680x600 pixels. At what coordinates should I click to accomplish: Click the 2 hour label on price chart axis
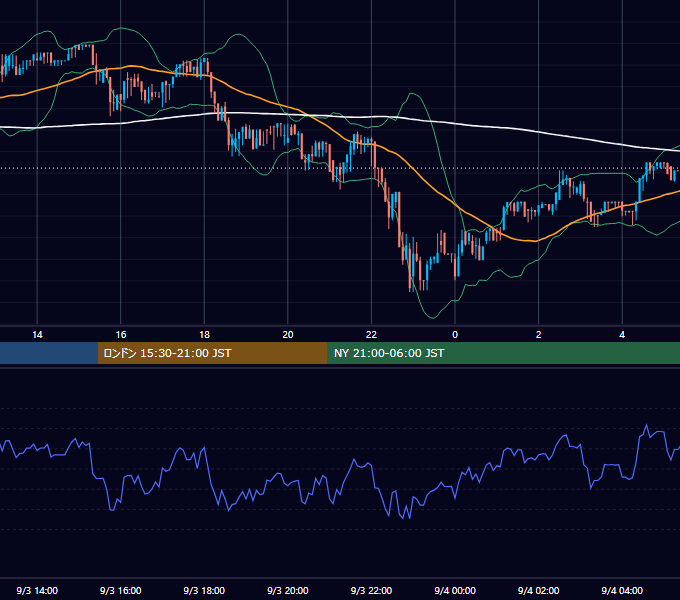[x=538, y=335]
